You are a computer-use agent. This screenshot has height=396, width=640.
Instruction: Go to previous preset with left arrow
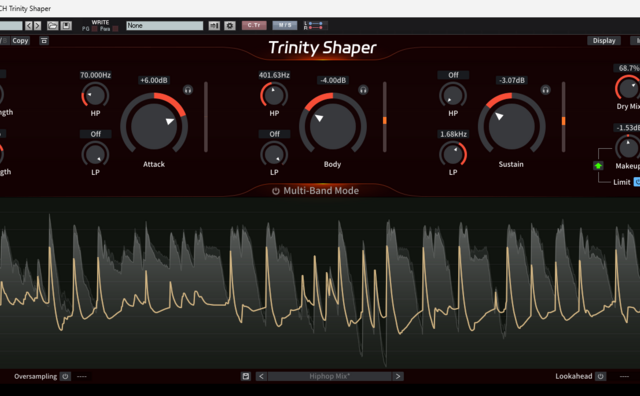[x=261, y=376]
